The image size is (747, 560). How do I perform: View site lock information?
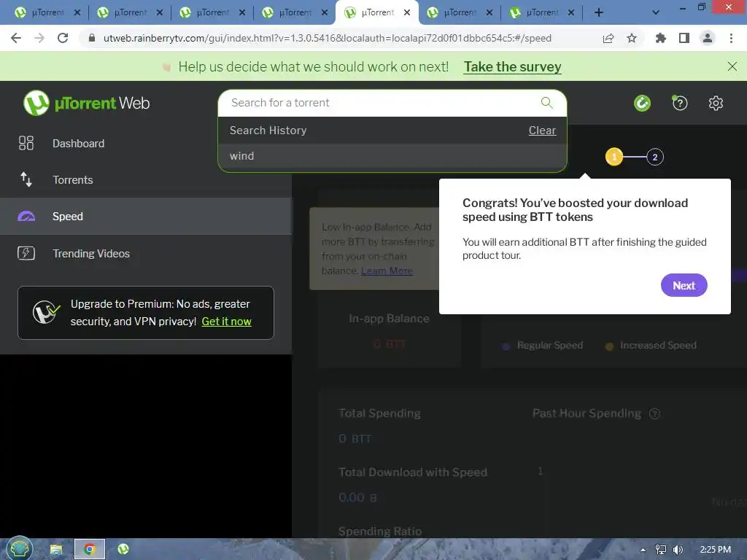point(92,38)
